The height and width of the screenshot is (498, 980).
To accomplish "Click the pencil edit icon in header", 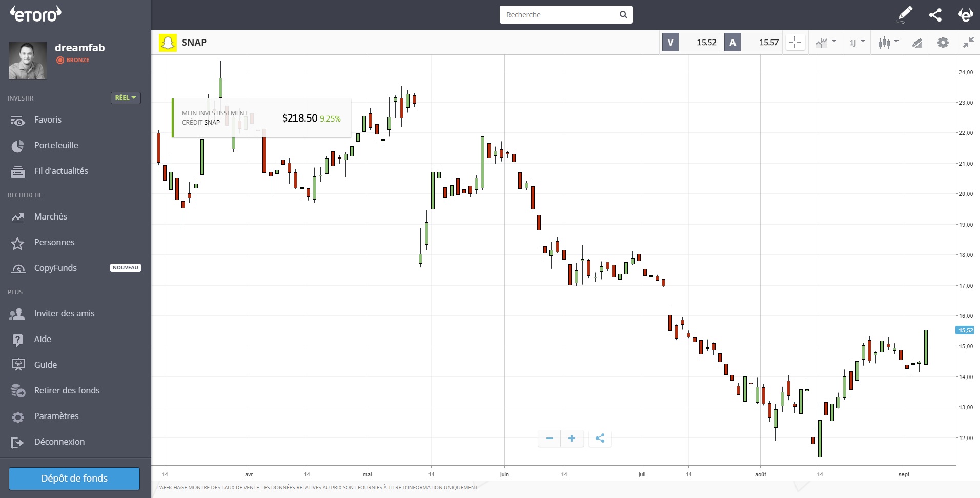I will 905,14.
